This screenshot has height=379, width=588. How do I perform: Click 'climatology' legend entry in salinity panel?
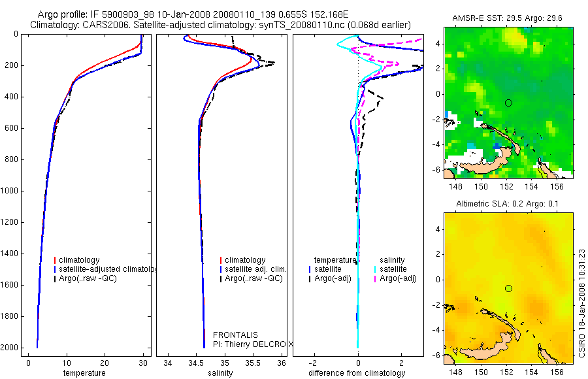coord(245,260)
